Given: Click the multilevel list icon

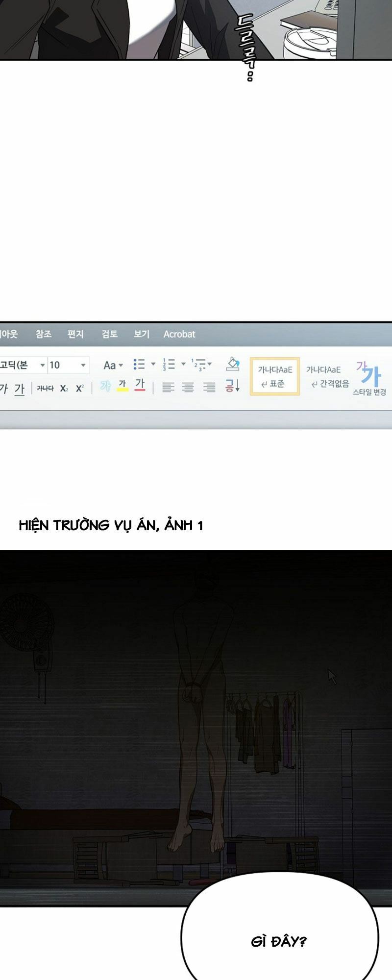Looking at the screenshot, I should [198, 364].
